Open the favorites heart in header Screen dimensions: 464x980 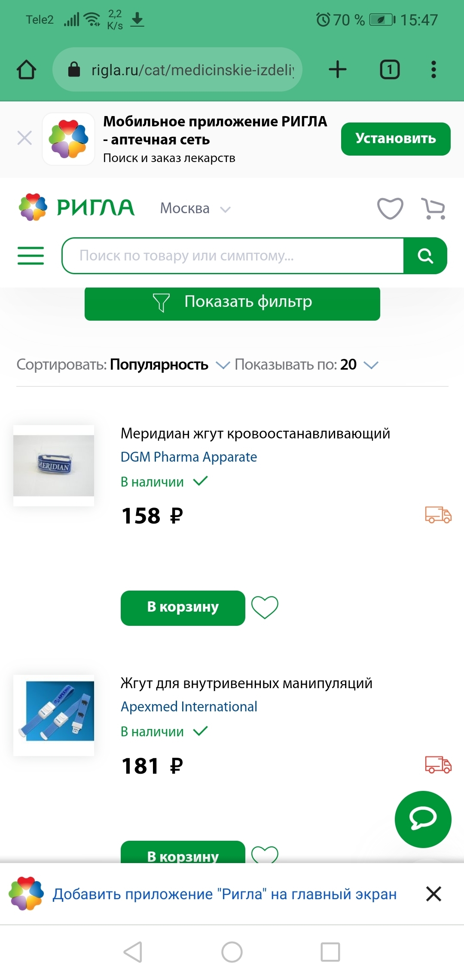coord(390,209)
